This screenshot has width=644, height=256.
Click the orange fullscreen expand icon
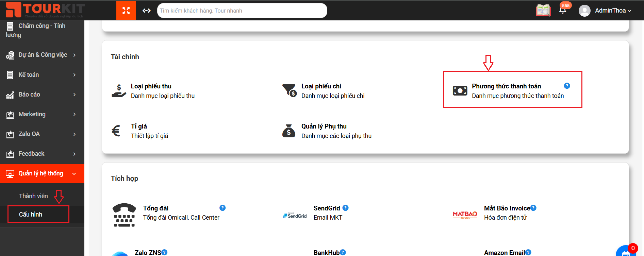tap(126, 11)
